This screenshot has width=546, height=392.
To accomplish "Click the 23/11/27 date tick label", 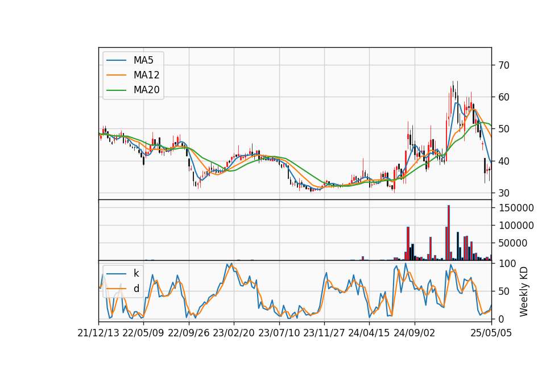I will [x=324, y=333].
